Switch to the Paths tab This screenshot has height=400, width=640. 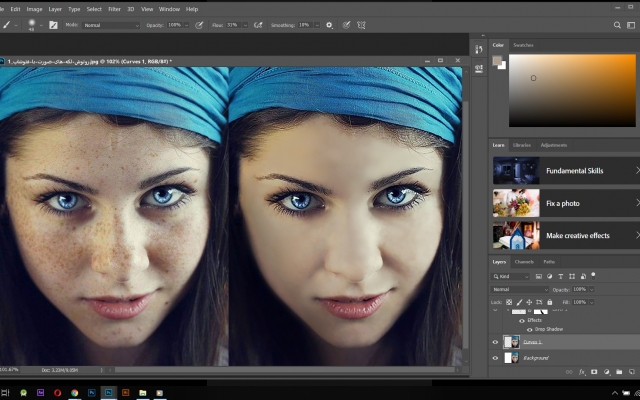click(549, 262)
